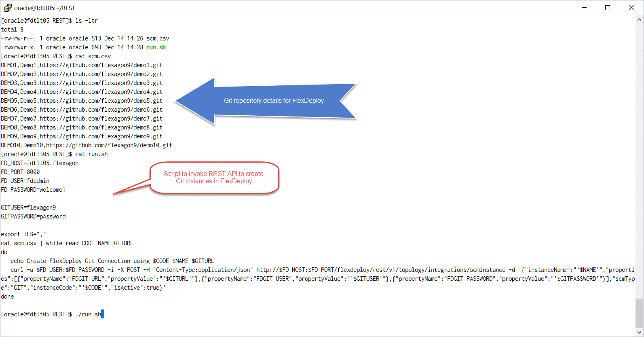Click the PuTTY icon in title bar
Screen dimensions: 644x337
click(8, 8)
